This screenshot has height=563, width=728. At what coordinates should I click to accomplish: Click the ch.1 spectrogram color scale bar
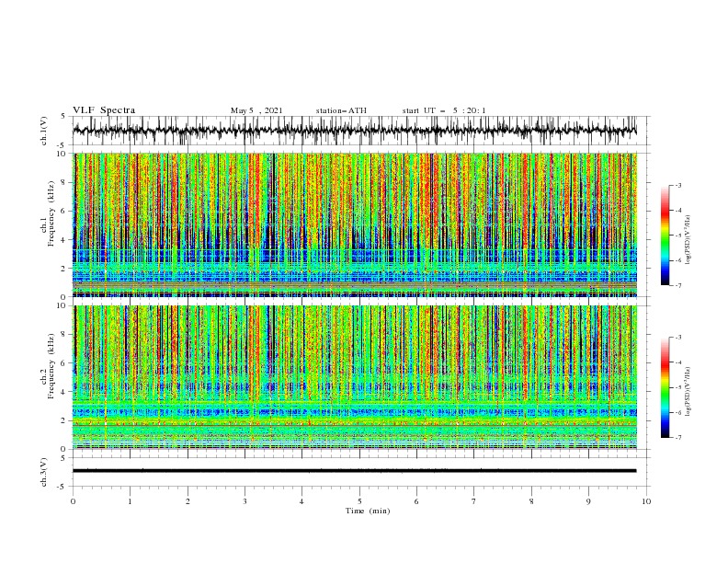point(665,236)
